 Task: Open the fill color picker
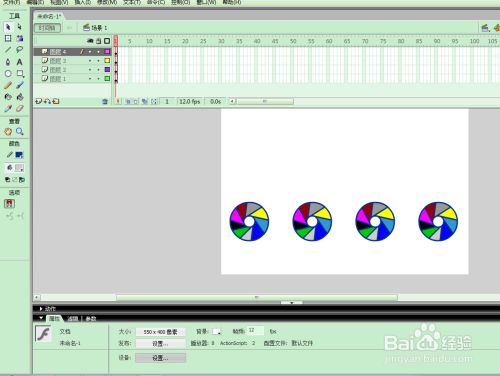pyautogui.click(x=19, y=168)
